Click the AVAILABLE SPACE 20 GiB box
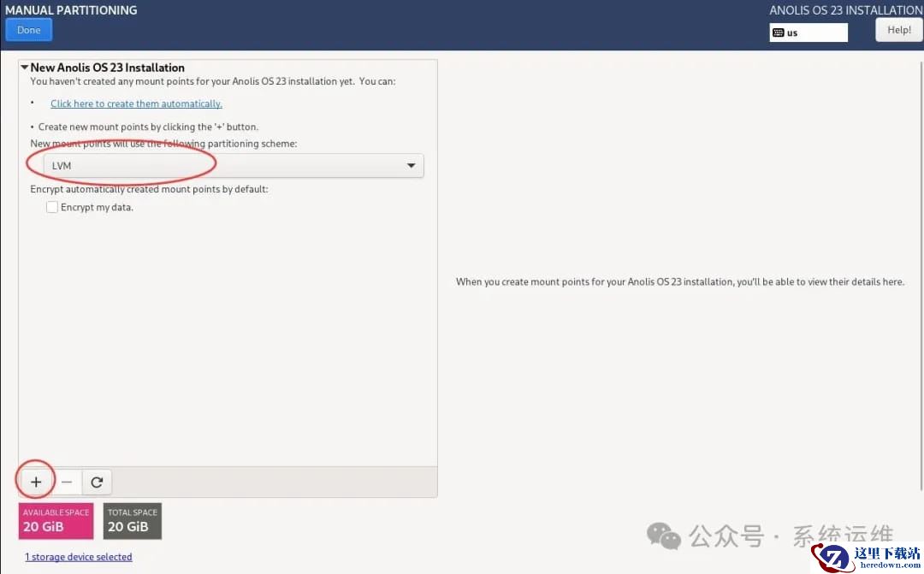Viewport: 924px width, 574px height. click(x=56, y=521)
